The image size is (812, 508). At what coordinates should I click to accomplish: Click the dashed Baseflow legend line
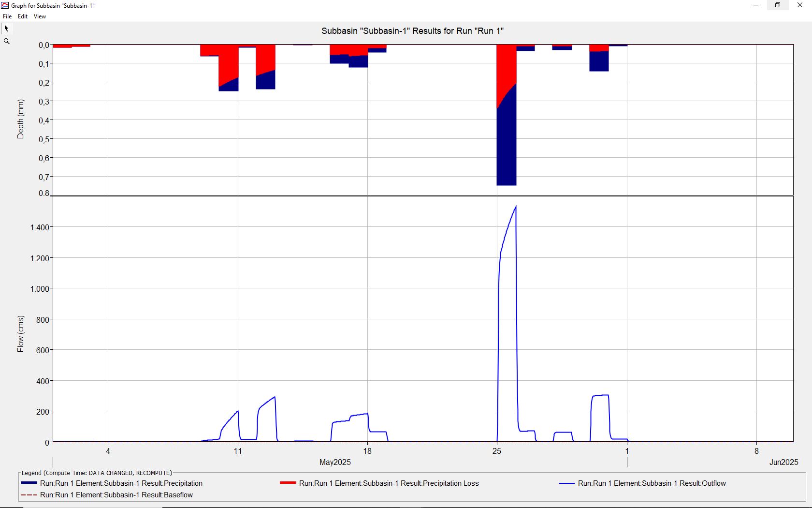pyautogui.click(x=29, y=495)
